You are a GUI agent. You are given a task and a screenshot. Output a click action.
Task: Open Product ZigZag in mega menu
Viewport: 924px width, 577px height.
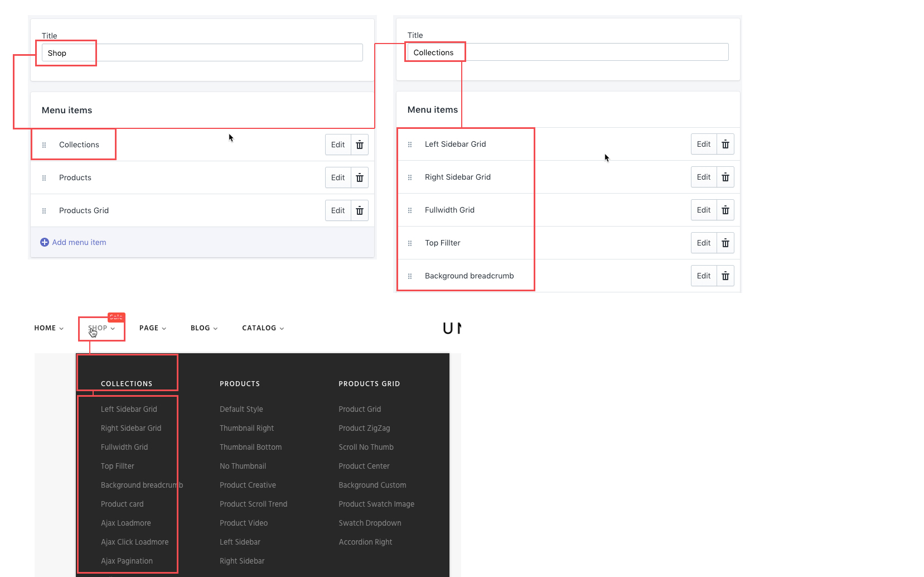364,428
